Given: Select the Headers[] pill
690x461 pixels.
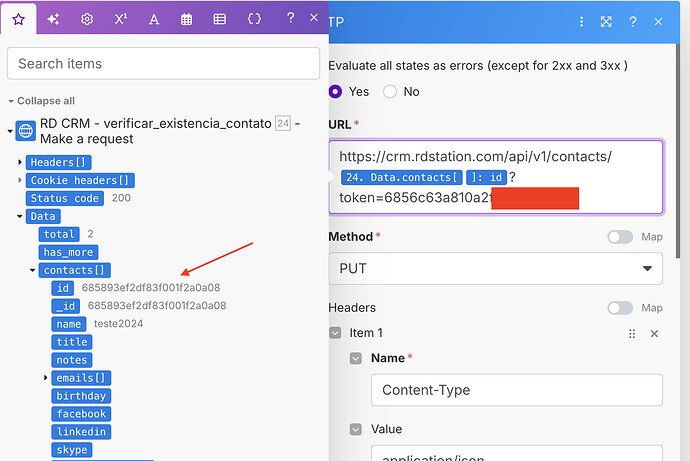Looking at the screenshot, I should pos(58,162).
